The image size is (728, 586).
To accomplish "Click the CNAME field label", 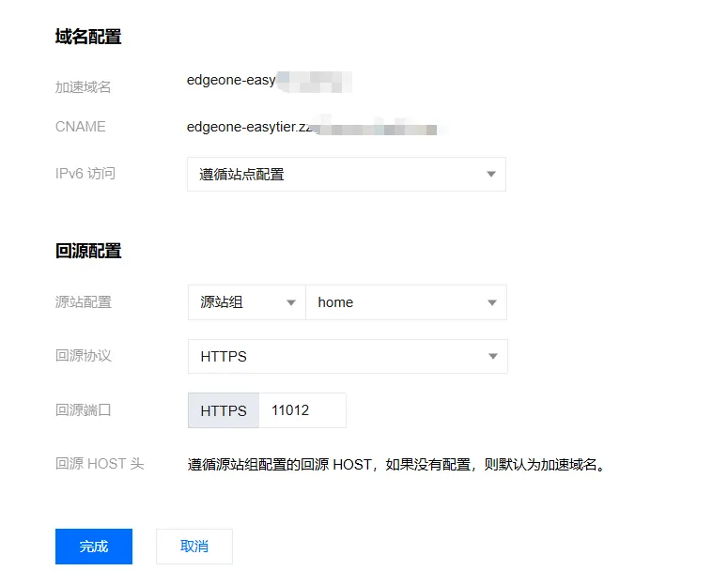I will [x=81, y=127].
